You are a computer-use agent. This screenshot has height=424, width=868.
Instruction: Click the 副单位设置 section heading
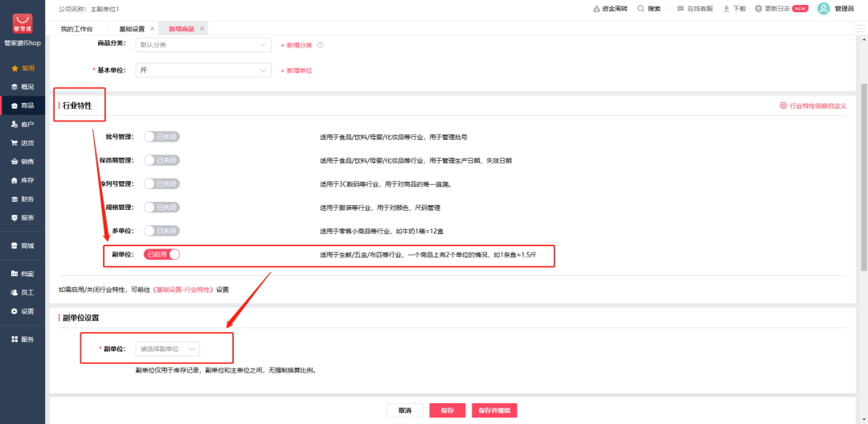[x=81, y=318]
